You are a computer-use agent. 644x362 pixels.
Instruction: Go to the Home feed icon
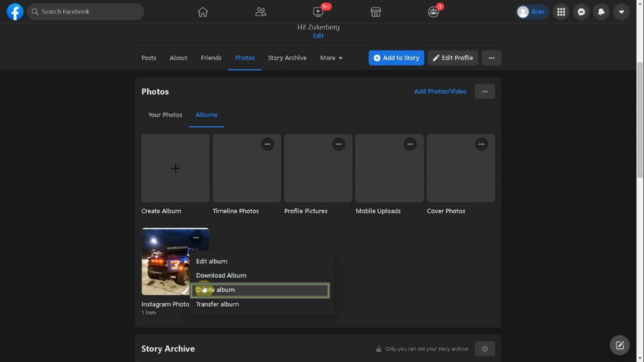pos(203,12)
